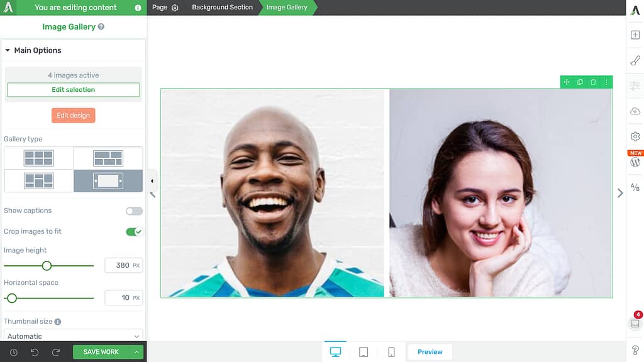Click SAVE WORK button
Viewport: 644px width, 362px height.
pos(101,352)
